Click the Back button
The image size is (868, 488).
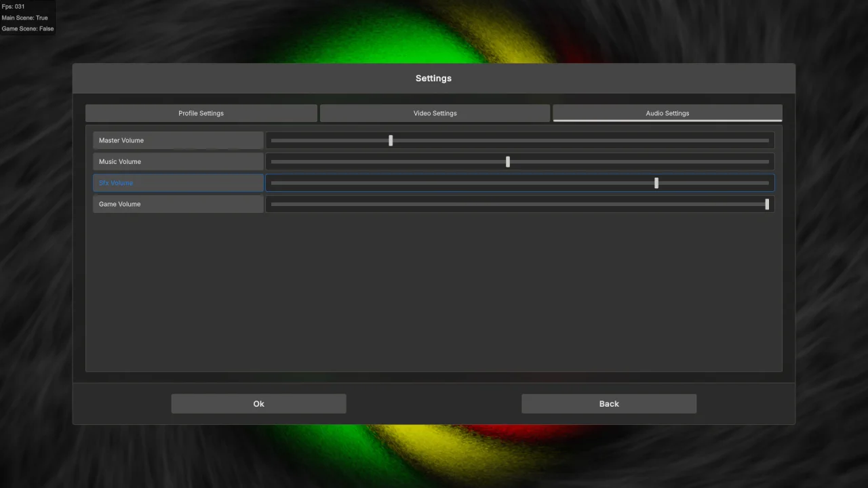click(x=609, y=404)
